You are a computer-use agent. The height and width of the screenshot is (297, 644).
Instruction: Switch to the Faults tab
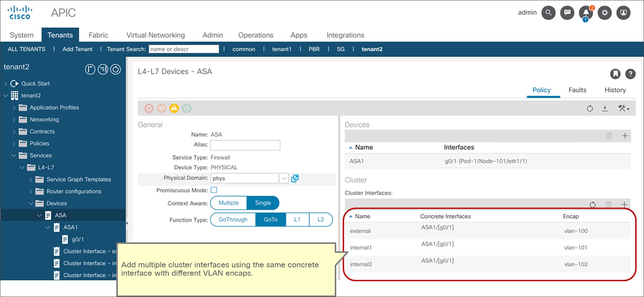pyautogui.click(x=577, y=90)
